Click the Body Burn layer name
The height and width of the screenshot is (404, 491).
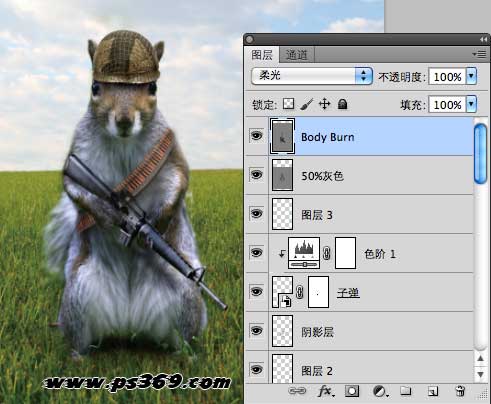click(328, 137)
